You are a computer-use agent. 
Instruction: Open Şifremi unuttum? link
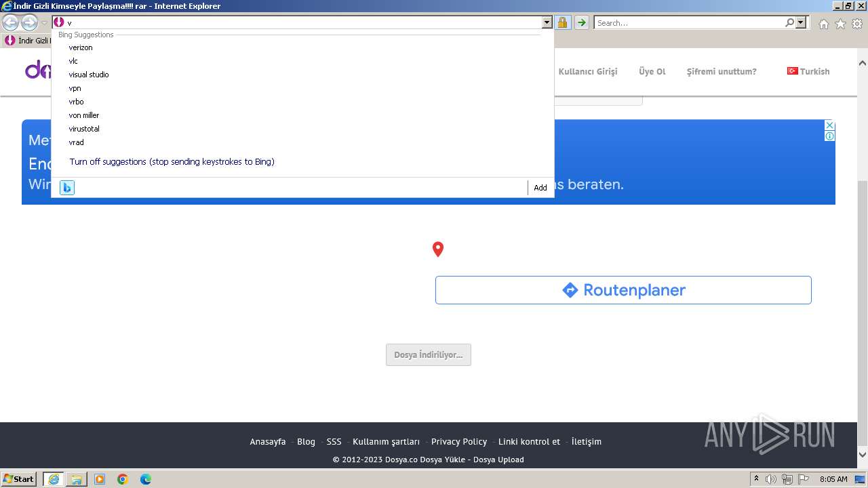(722, 71)
